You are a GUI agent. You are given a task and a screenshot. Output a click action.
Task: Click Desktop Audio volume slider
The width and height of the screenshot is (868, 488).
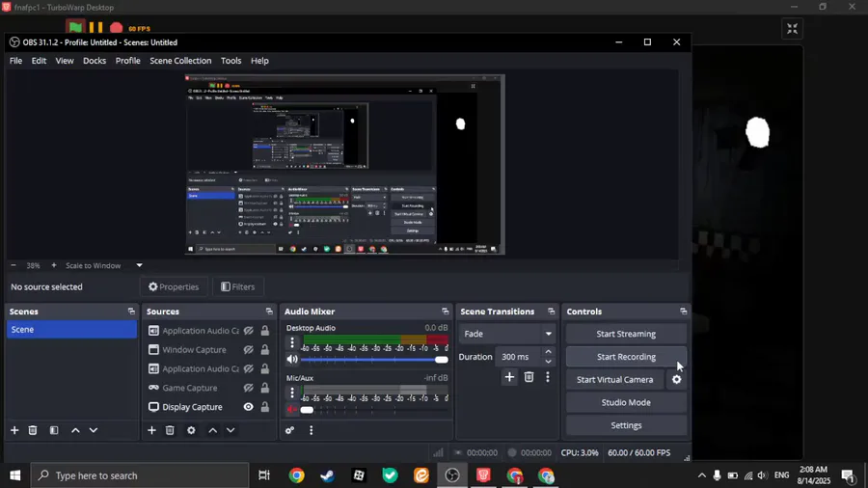coord(375,360)
